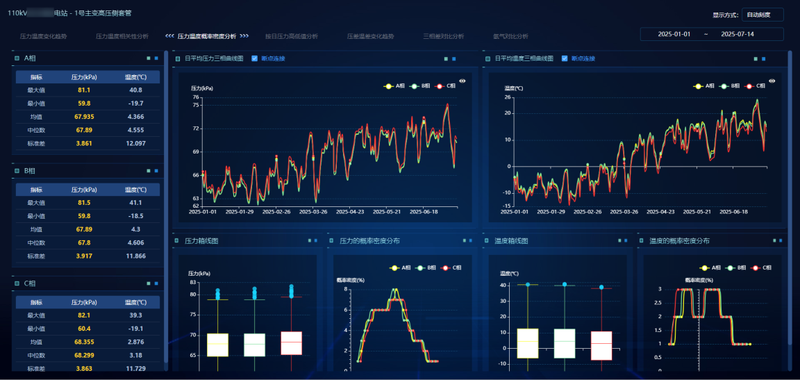Click B相 max temperature value 41.1
Image resolution: width=800 pixels, height=380 pixels.
click(x=136, y=202)
